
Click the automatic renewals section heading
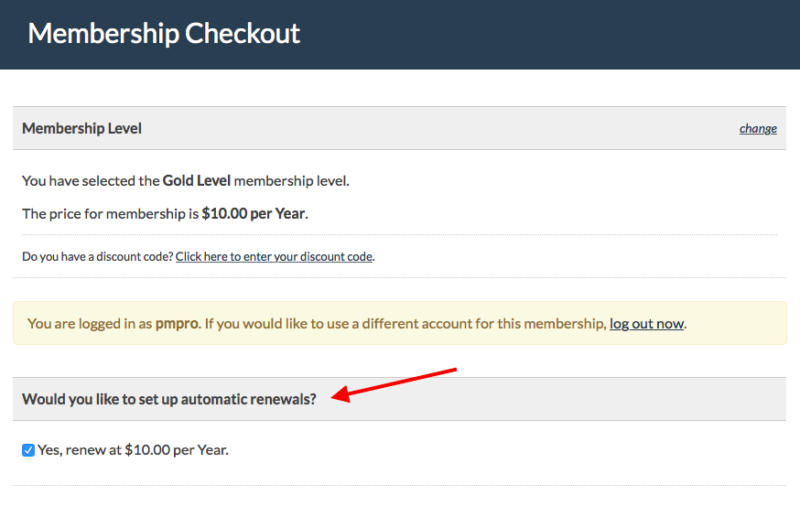pyautogui.click(x=169, y=399)
